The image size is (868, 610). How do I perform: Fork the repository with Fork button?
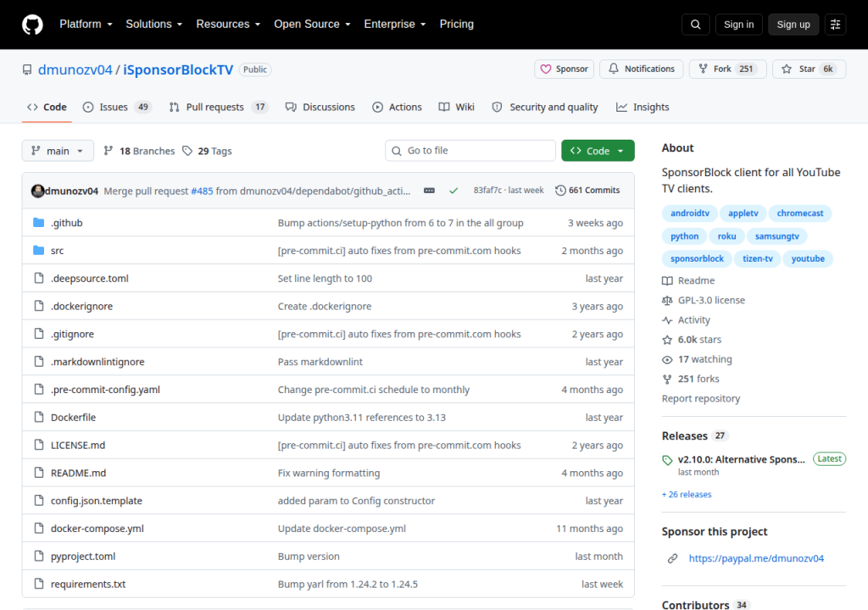tap(727, 69)
